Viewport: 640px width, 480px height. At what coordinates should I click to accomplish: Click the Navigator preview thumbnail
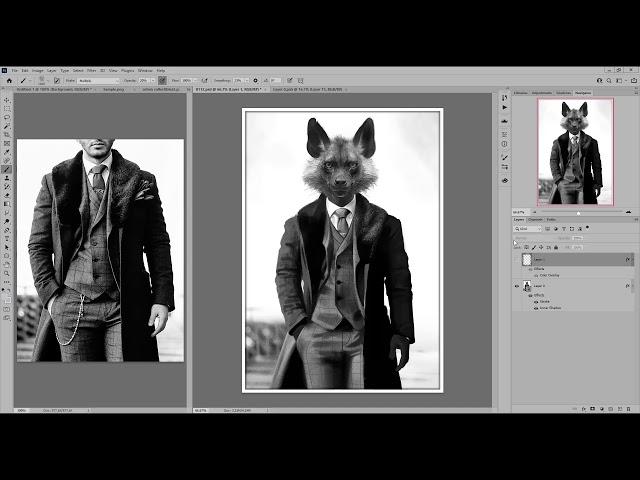point(575,152)
